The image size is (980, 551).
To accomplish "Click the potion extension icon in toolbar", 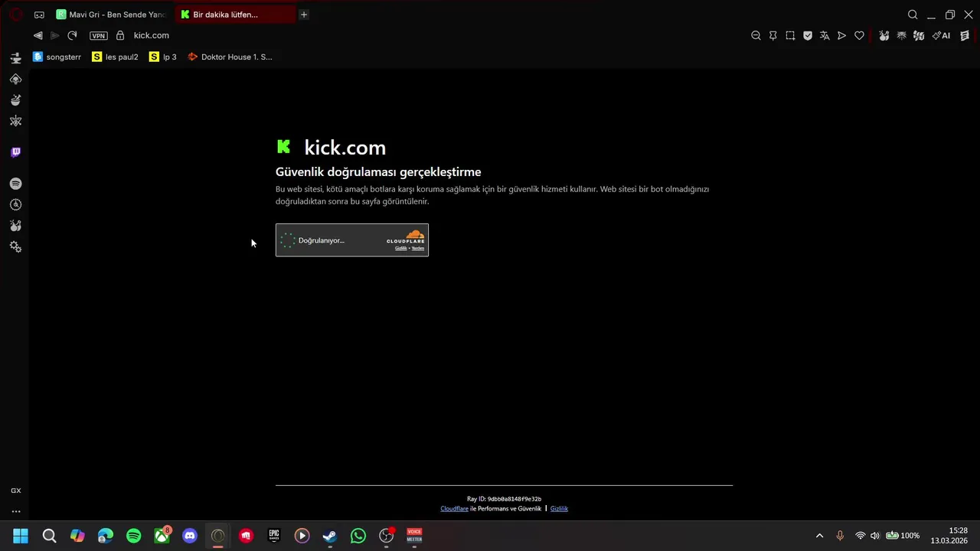I will click(884, 35).
